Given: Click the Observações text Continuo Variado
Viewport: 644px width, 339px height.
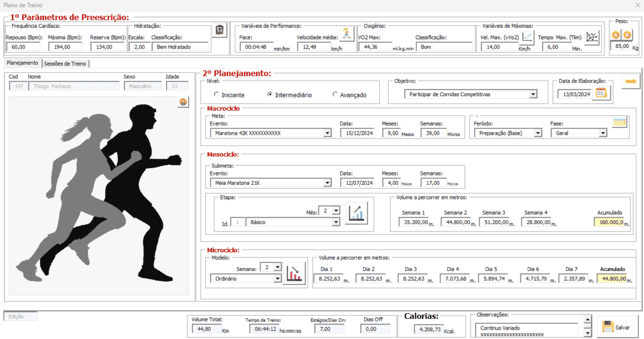Looking at the screenshot, I should 500,328.
